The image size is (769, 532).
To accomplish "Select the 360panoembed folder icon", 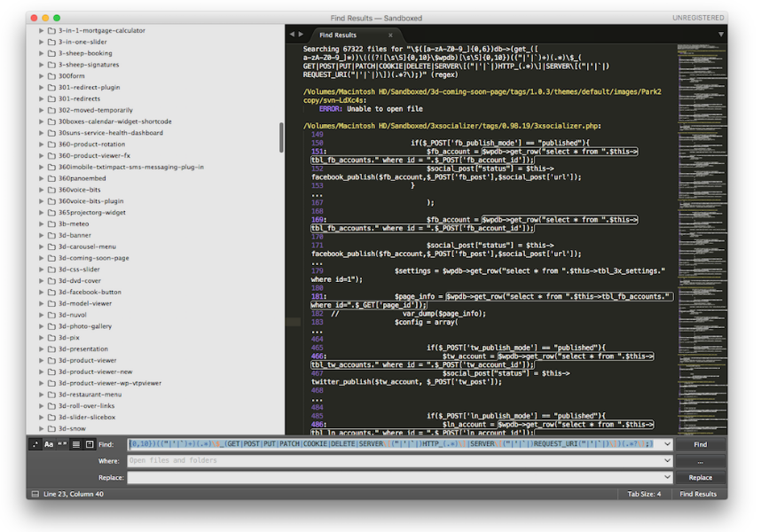I will [51, 178].
